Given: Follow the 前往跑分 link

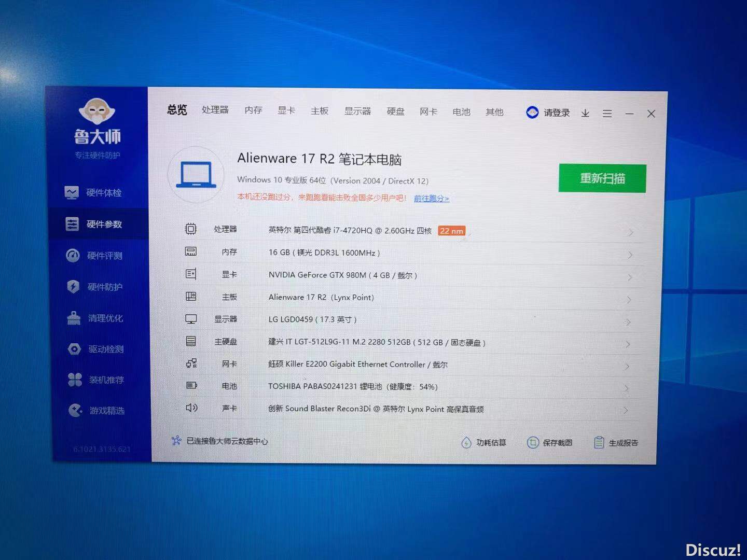Looking at the screenshot, I should click(432, 198).
